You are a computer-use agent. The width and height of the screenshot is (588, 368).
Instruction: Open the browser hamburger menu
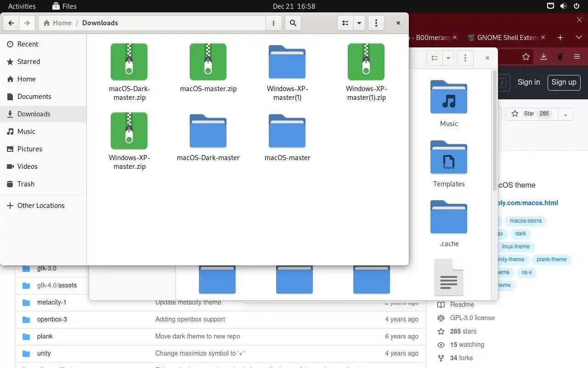pos(577,57)
